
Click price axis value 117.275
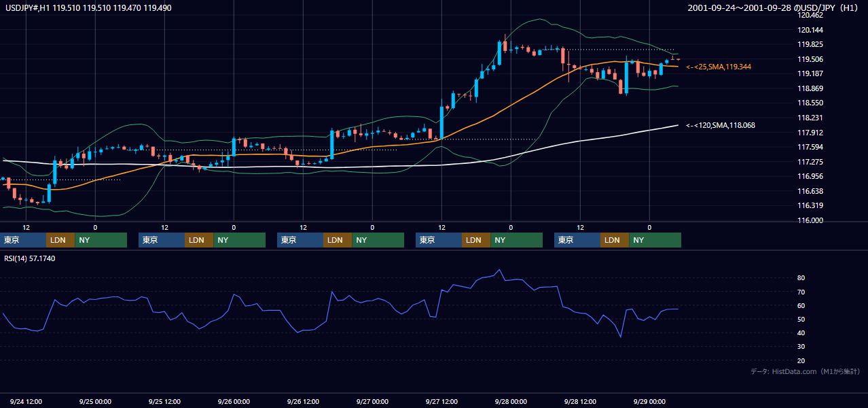[811, 162]
